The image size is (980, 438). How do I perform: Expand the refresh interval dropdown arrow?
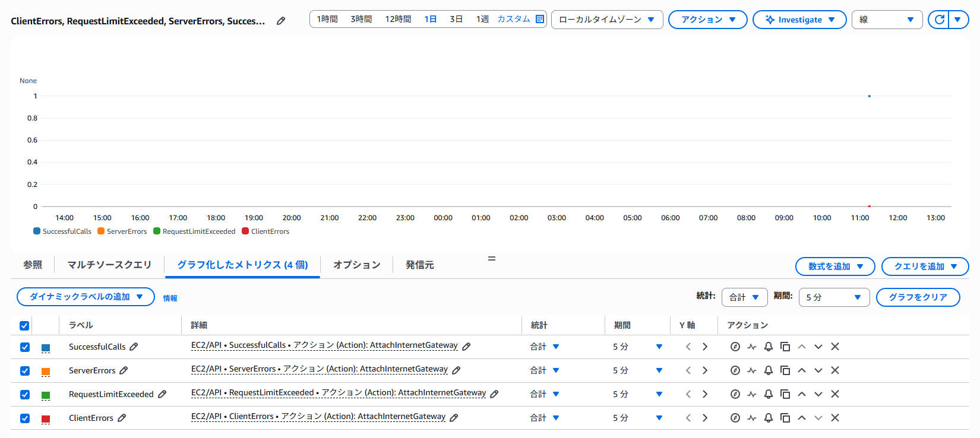pyautogui.click(x=958, y=20)
